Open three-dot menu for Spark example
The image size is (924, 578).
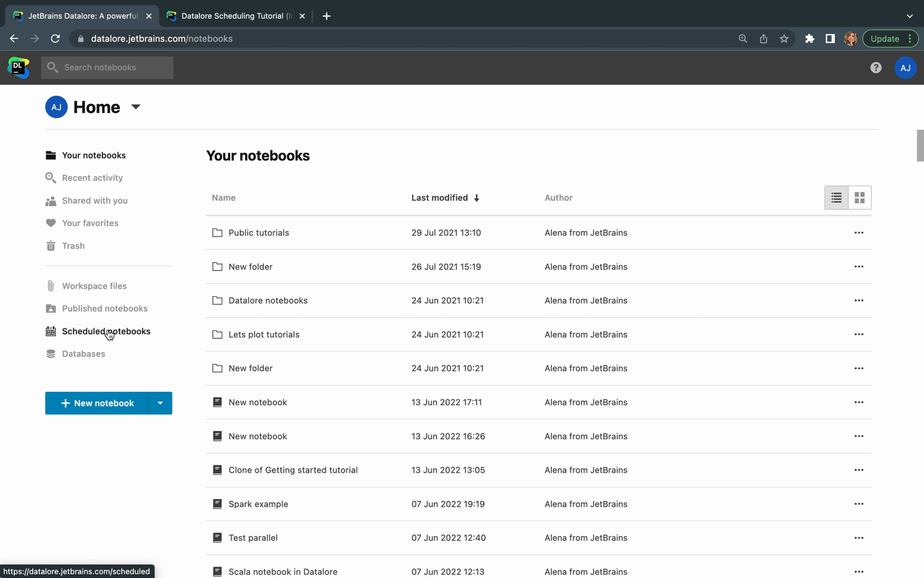pos(859,504)
